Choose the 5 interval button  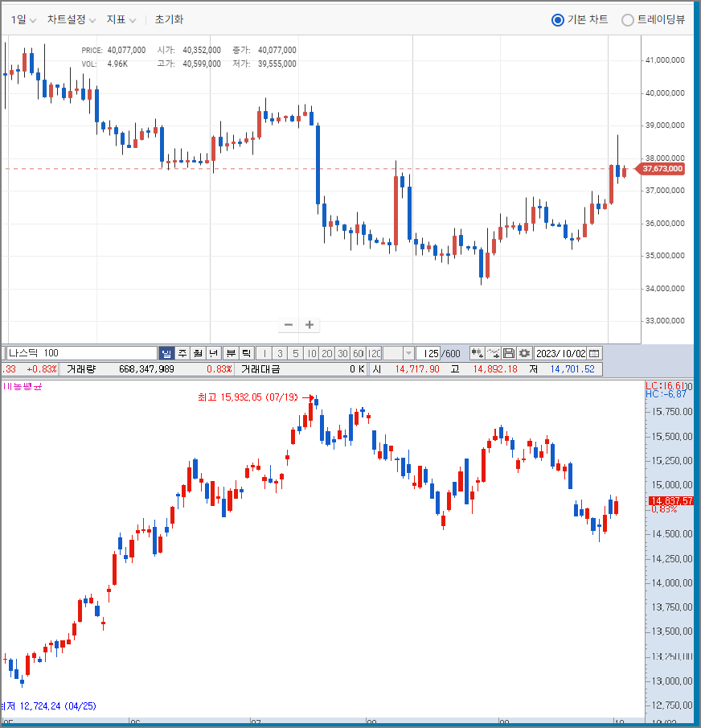coord(296,353)
